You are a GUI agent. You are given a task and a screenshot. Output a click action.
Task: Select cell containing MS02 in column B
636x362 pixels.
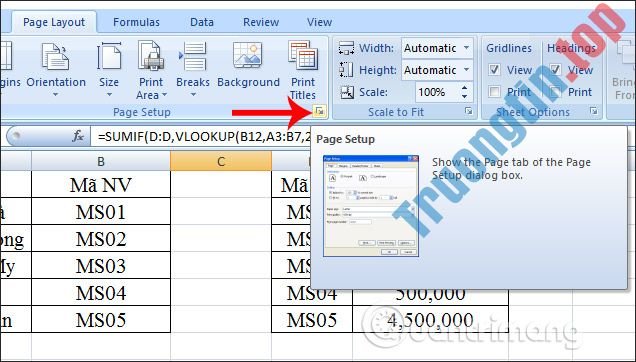click(x=101, y=239)
